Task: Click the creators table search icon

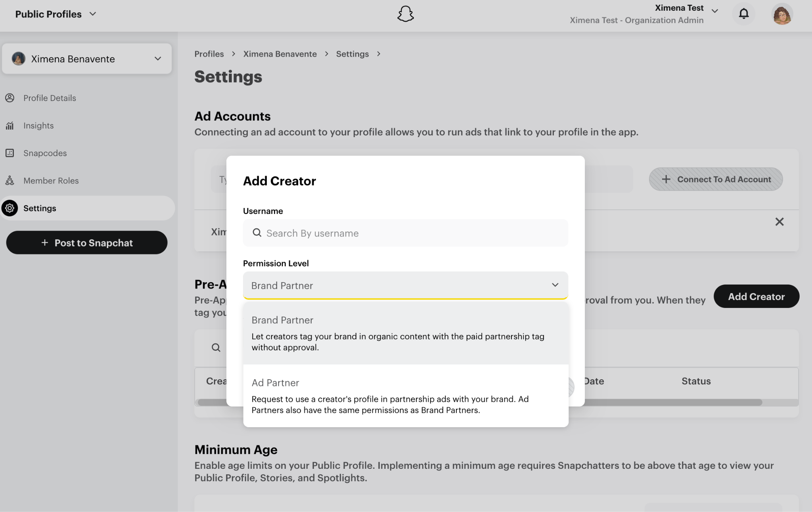Action: [216, 348]
